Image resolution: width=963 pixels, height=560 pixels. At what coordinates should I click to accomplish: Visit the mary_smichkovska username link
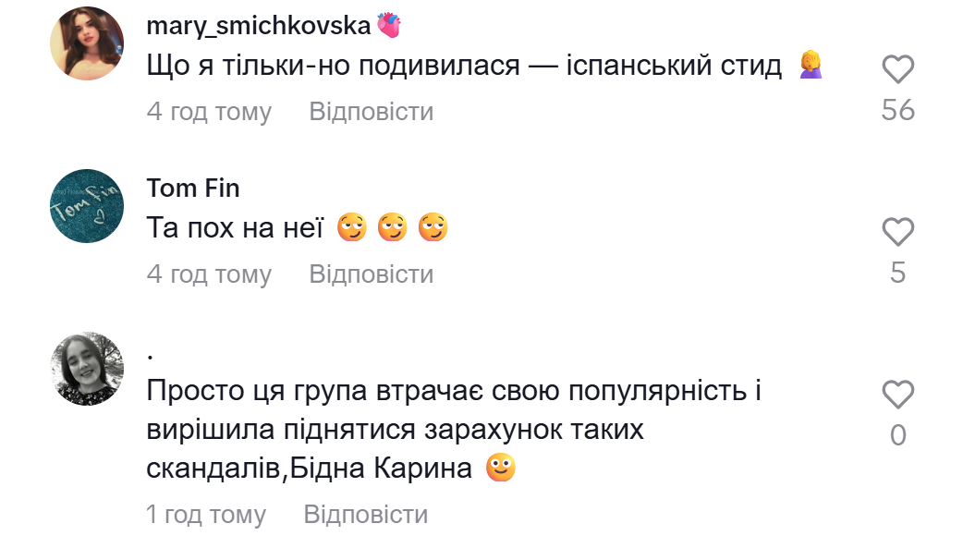coord(259,26)
